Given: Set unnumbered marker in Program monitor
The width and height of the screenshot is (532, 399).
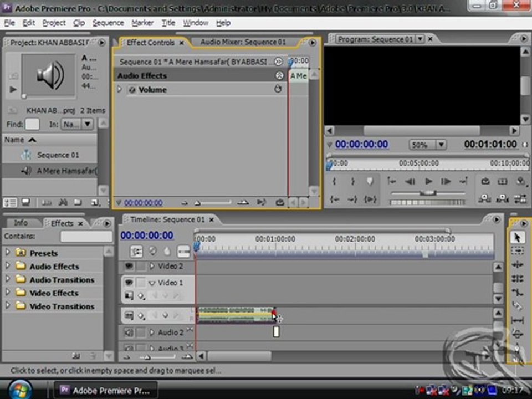Looking at the screenshot, I should coord(370,182).
